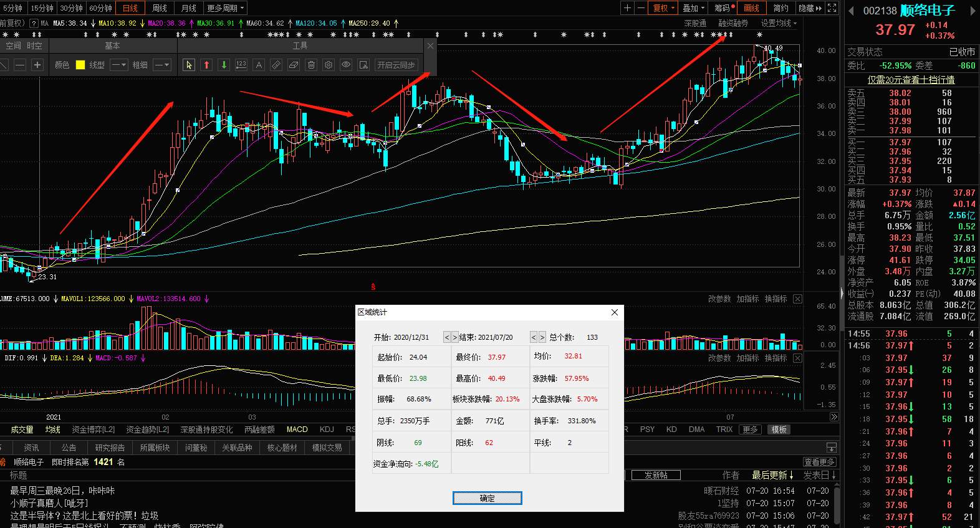Choose the 123 number-label drawing tool
This screenshot has width=980, height=528.
(241, 65)
